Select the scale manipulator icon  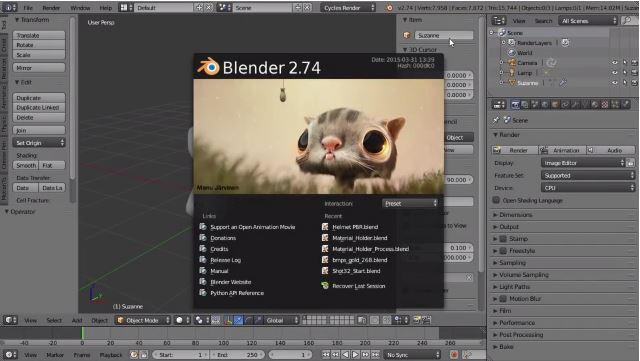point(258,320)
